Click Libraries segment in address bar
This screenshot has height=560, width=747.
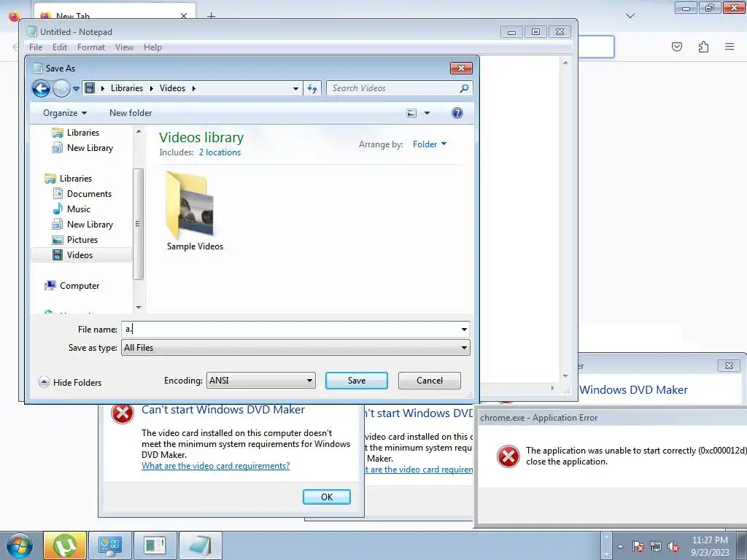pos(127,88)
